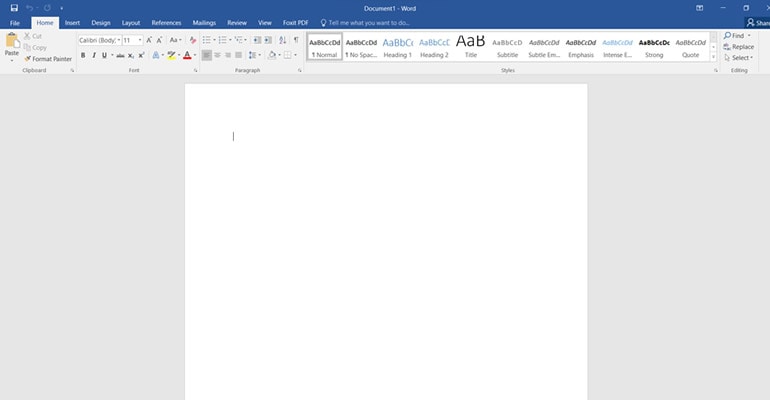Viewport: 770px width, 400px height.
Task: Toggle Italic formatting
Action: [x=93, y=55]
